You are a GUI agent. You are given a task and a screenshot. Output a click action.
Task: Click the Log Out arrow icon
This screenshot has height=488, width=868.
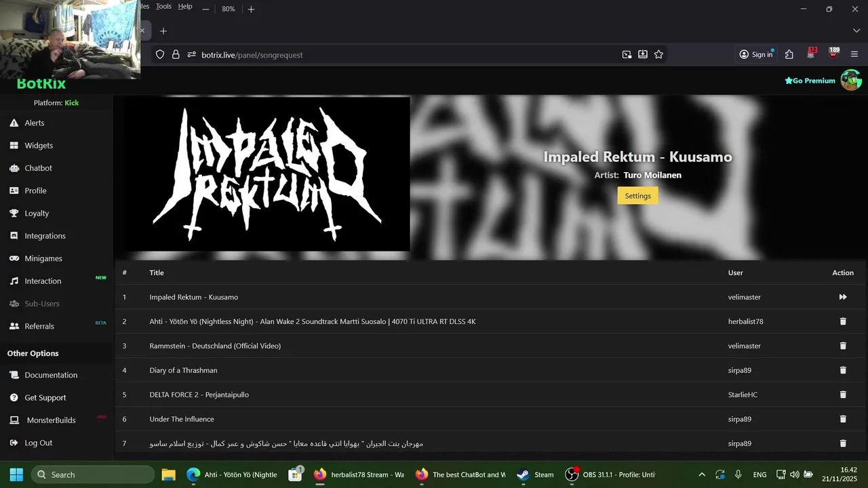click(x=14, y=443)
